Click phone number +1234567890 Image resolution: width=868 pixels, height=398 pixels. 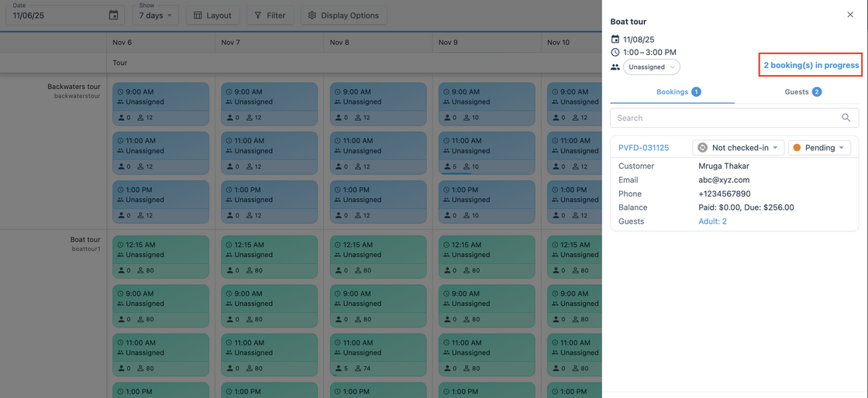(725, 194)
